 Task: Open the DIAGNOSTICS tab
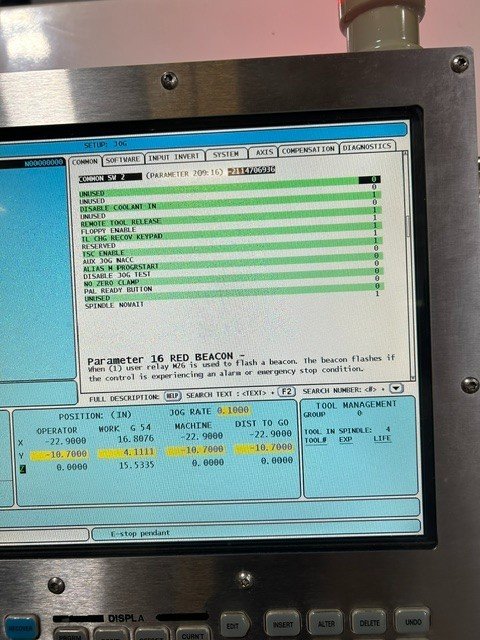tap(367, 147)
